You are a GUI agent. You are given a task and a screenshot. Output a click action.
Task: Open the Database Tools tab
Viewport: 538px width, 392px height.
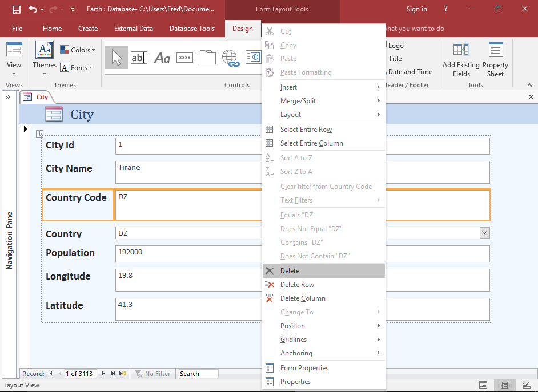192,29
